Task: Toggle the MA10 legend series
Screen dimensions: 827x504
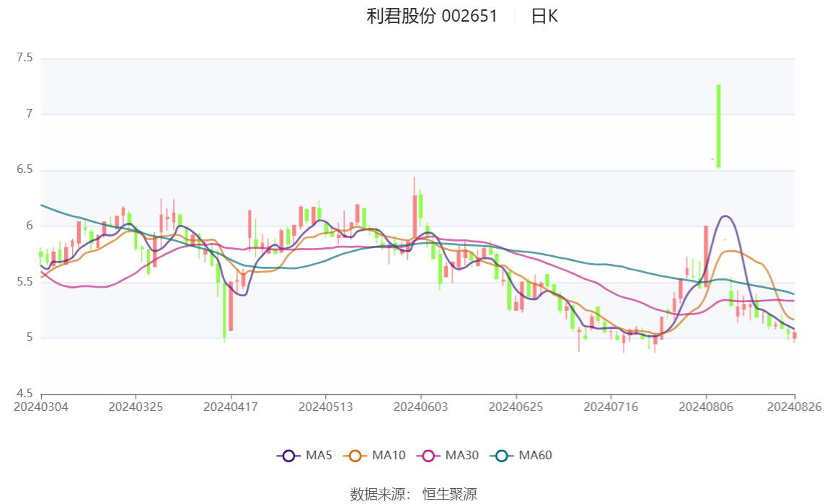Action: 374,456
